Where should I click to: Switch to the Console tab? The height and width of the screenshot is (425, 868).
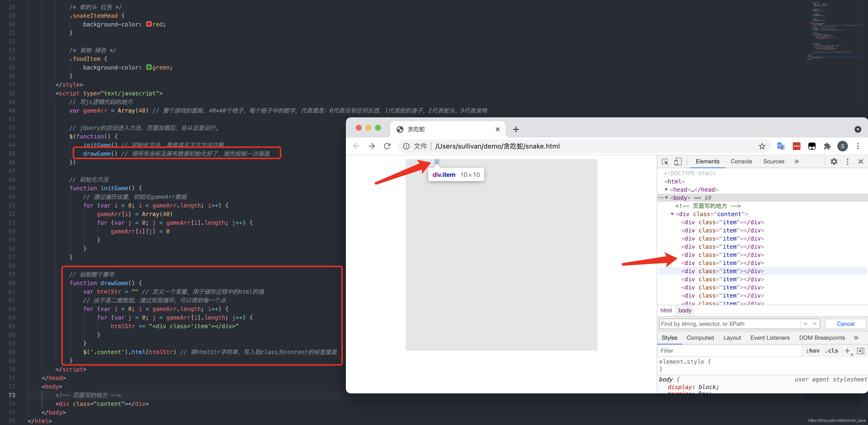coord(741,161)
